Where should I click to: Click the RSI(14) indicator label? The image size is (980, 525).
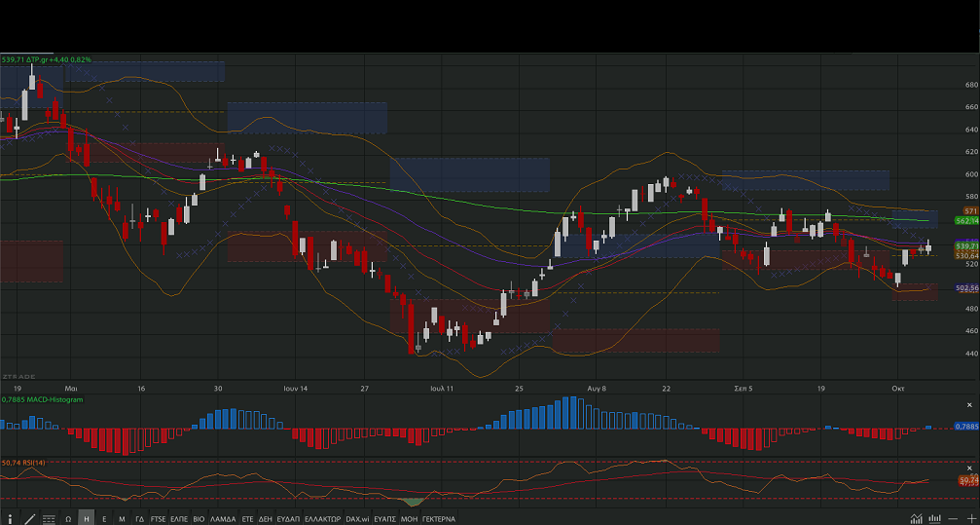23,463
